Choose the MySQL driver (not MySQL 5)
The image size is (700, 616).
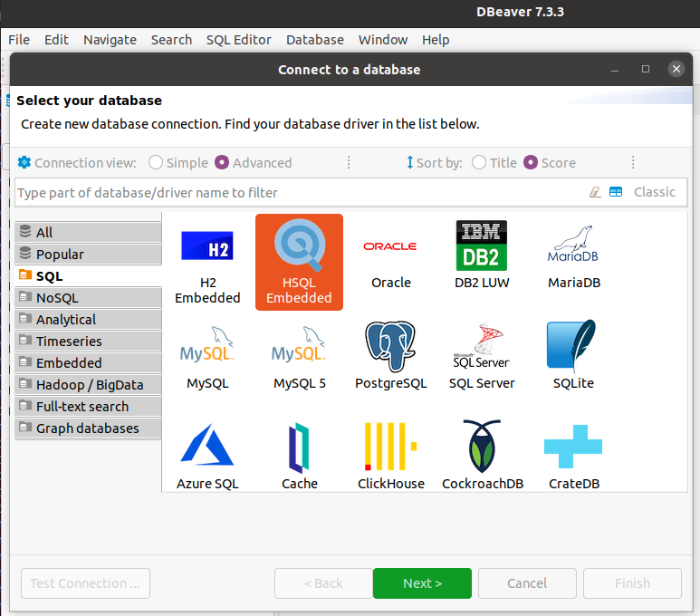[207, 358]
